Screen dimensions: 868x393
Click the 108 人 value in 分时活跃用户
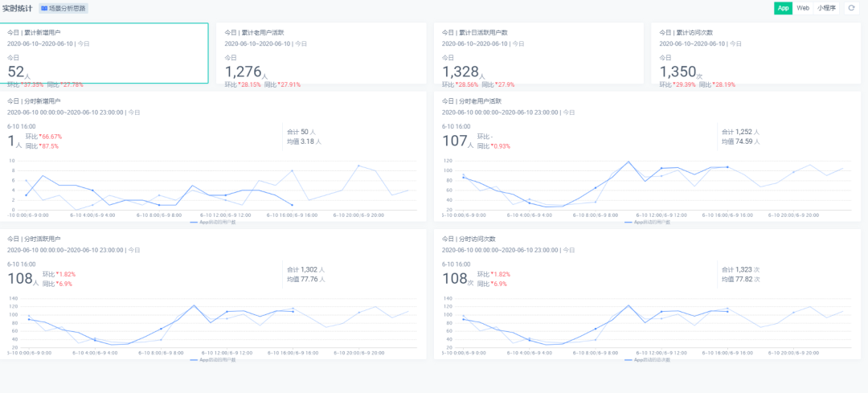[x=23, y=278]
